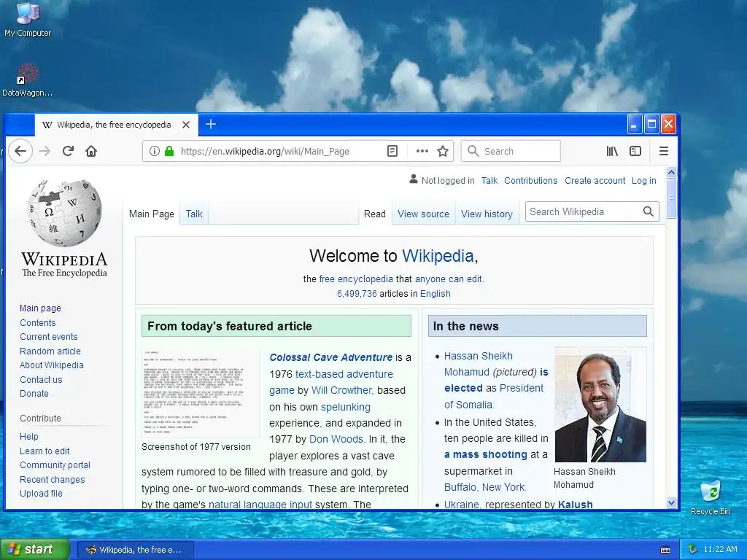This screenshot has height=560, width=747.
Task: Open Current events sidebar link
Action: [x=49, y=337]
